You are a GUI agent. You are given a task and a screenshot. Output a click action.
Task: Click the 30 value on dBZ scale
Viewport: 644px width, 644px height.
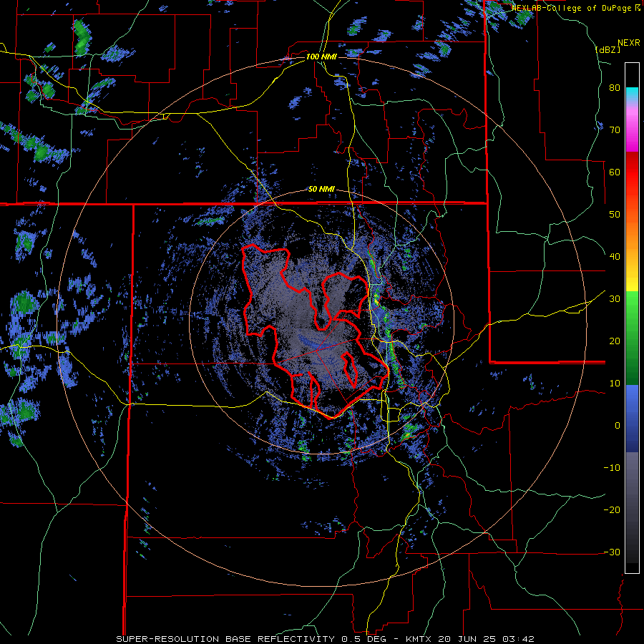[615, 299]
